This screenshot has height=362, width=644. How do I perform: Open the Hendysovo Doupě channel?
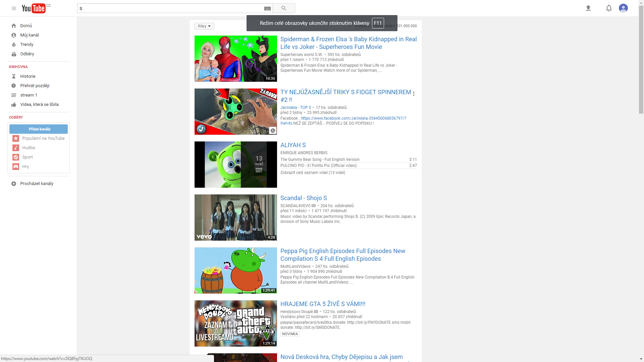[297, 312]
